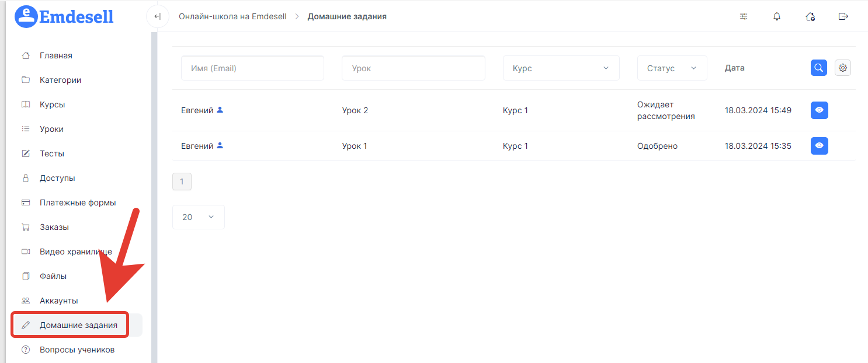Open the rows-per-page dropdown showing 20

point(198,217)
